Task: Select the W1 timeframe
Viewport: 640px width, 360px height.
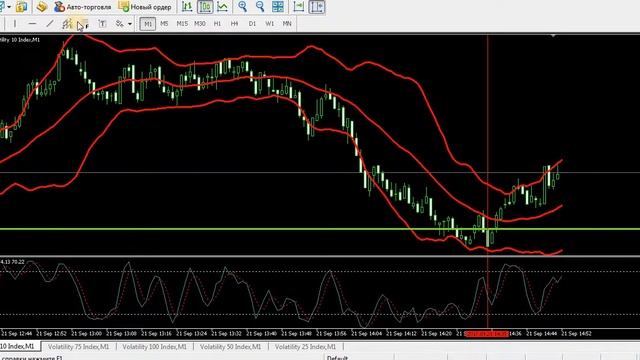Action: (x=270, y=24)
